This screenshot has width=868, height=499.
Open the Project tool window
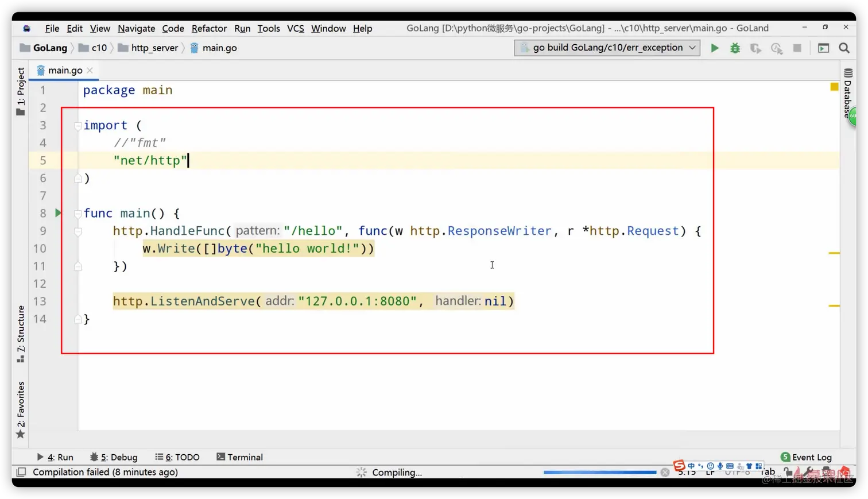pyautogui.click(x=21, y=92)
